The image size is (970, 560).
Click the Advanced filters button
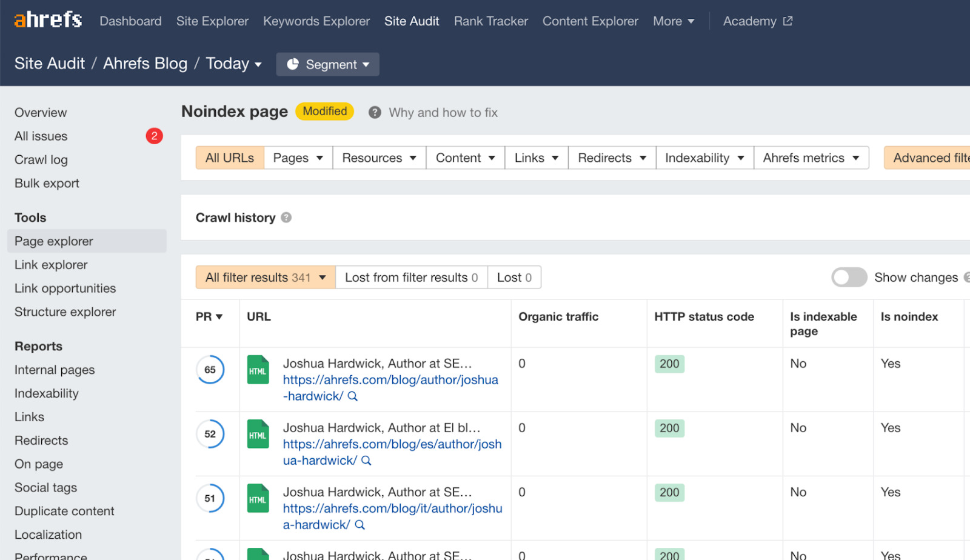(932, 158)
